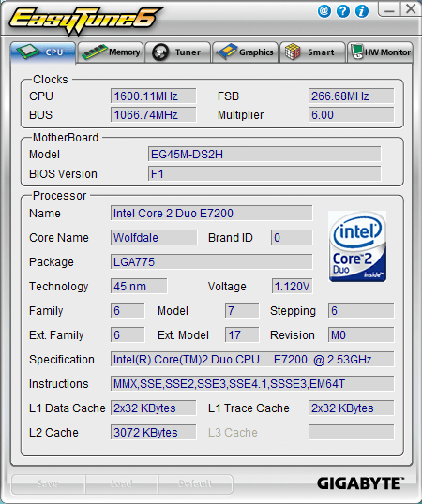Click the CPU clock value field
Viewport: 422px width, 504px height.
pyautogui.click(x=154, y=96)
